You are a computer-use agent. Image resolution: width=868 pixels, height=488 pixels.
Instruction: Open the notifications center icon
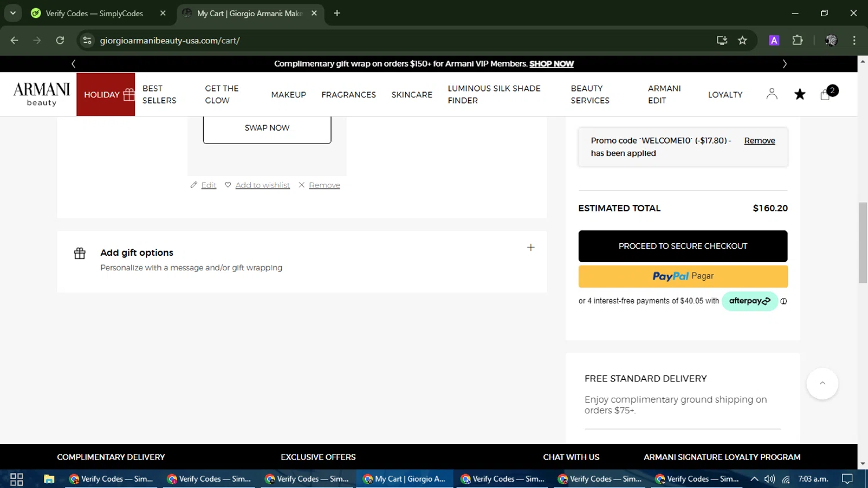tap(847, 479)
